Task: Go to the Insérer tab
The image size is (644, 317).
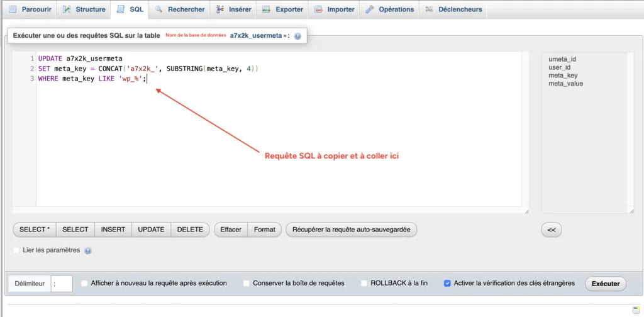Action: coord(233,9)
